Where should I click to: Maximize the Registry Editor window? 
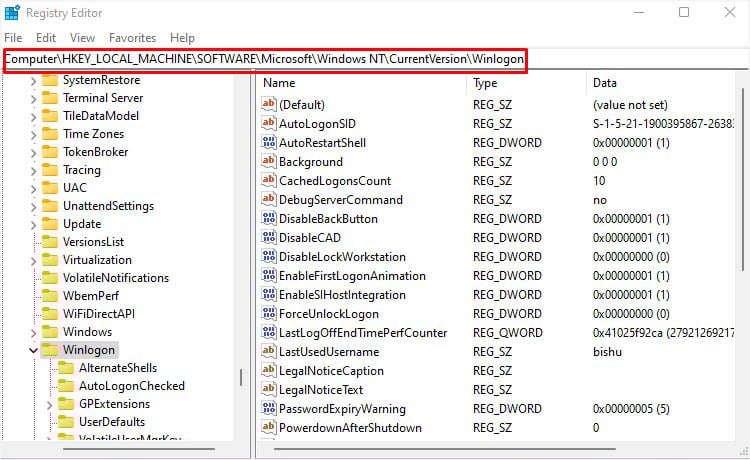[684, 12]
